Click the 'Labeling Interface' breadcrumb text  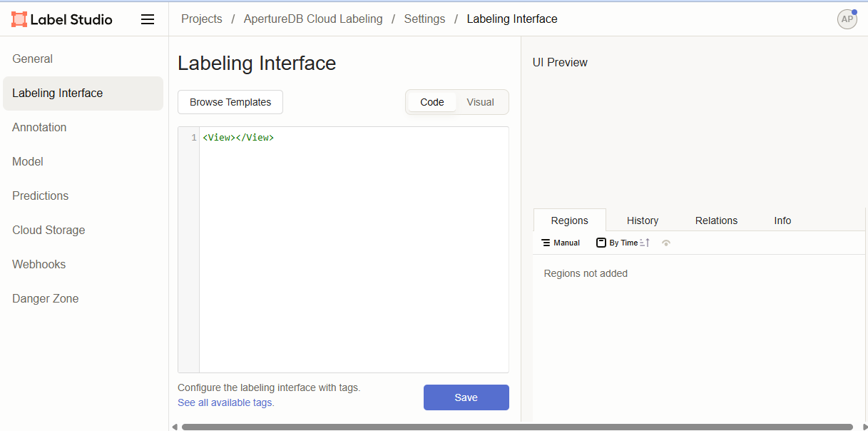pos(512,19)
